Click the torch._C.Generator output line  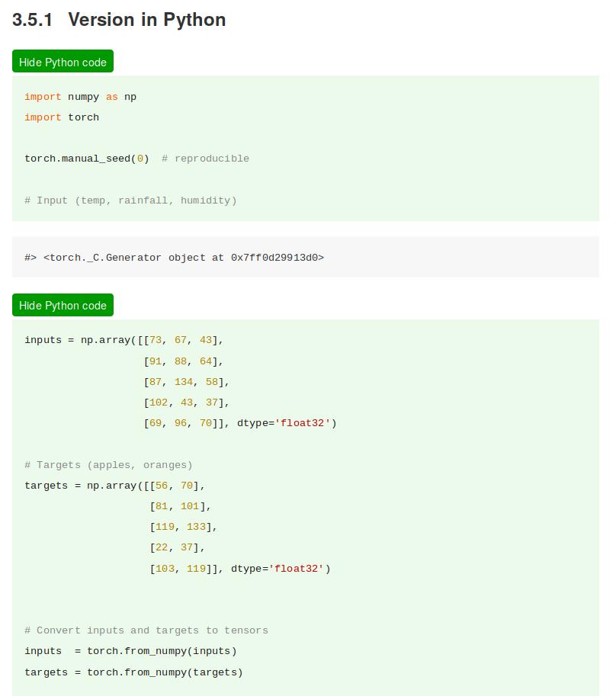(175, 258)
